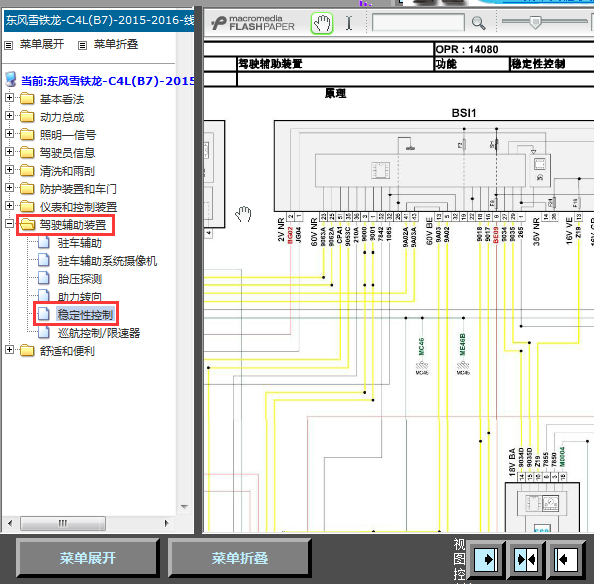Click the left-arrow view control button
Image resolution: width=594 pixels, height=584 pixels.
click(x=566, y=559)
